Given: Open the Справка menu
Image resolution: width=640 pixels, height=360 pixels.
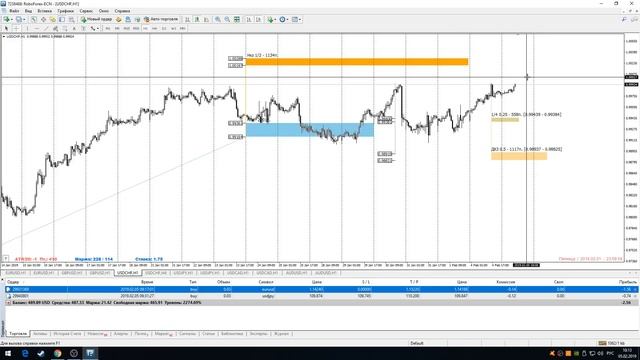Looking at the screenshot, I should tap(122, 11).
